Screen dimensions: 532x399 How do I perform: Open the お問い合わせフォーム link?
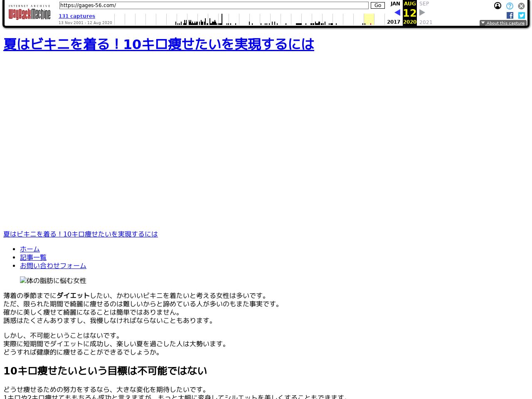click(x=53, y=266)
